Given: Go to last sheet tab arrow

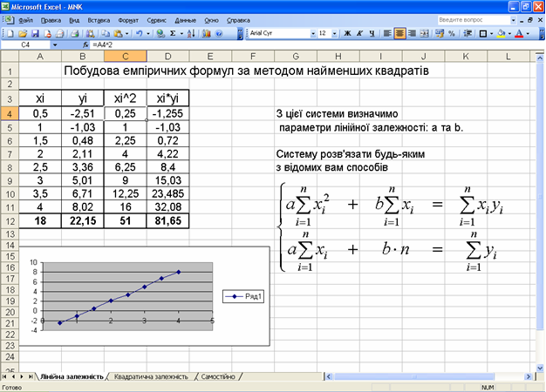Looking at the screenshot, I should [31, 376].
